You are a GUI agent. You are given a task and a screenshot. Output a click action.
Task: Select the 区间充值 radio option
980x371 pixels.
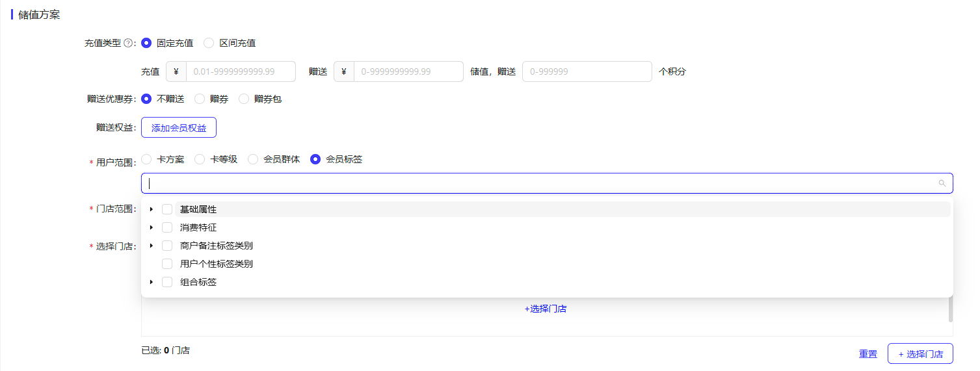(209, 43)
